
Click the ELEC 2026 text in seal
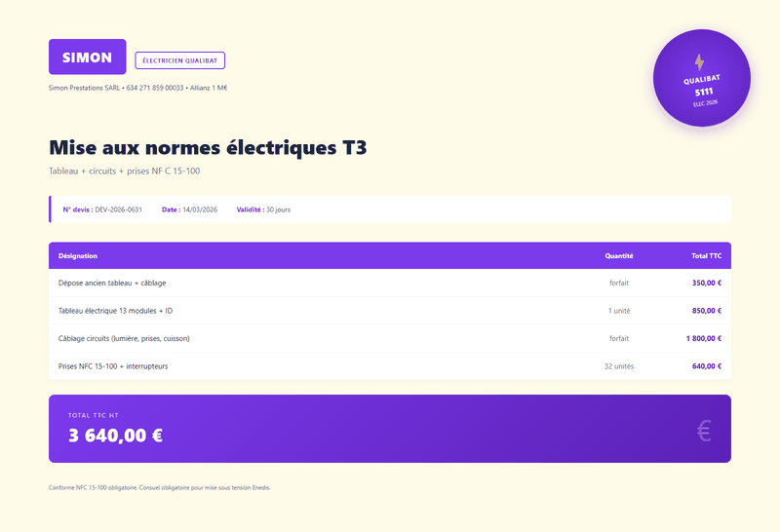pos(705,103)
